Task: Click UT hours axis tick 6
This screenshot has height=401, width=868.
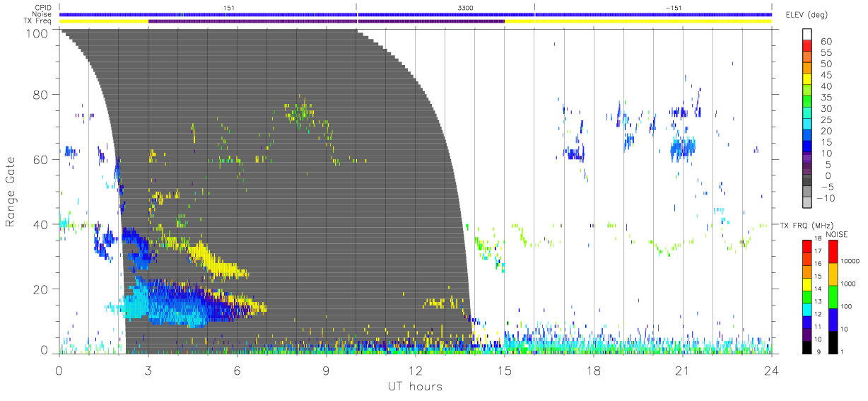Action: [237, 370]
